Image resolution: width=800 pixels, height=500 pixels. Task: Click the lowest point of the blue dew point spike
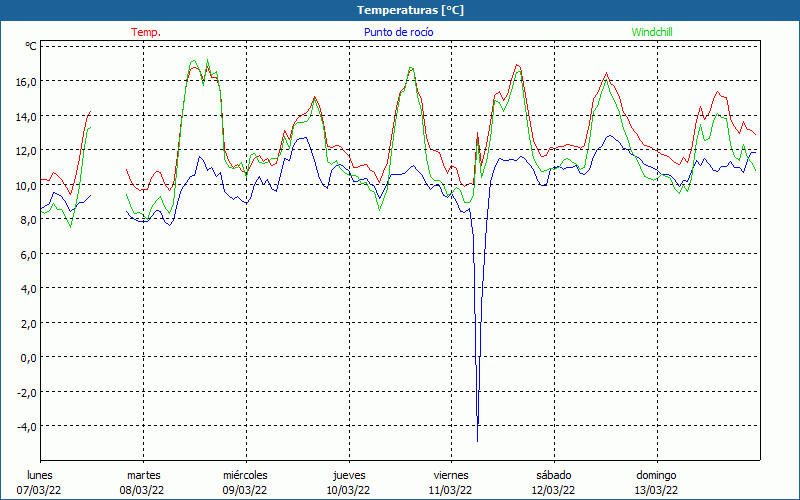click(x=478, y=440)
